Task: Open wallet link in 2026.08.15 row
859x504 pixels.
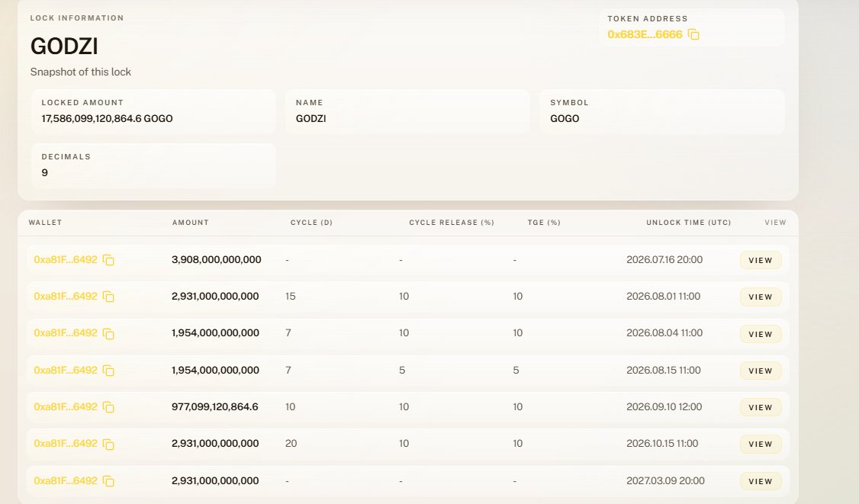Action: point(65,371)
